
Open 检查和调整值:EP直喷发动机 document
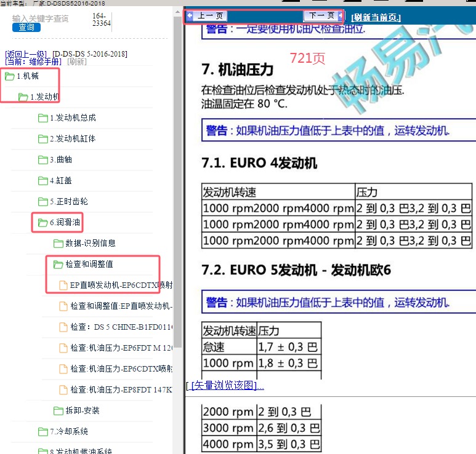tap(121, 306)
